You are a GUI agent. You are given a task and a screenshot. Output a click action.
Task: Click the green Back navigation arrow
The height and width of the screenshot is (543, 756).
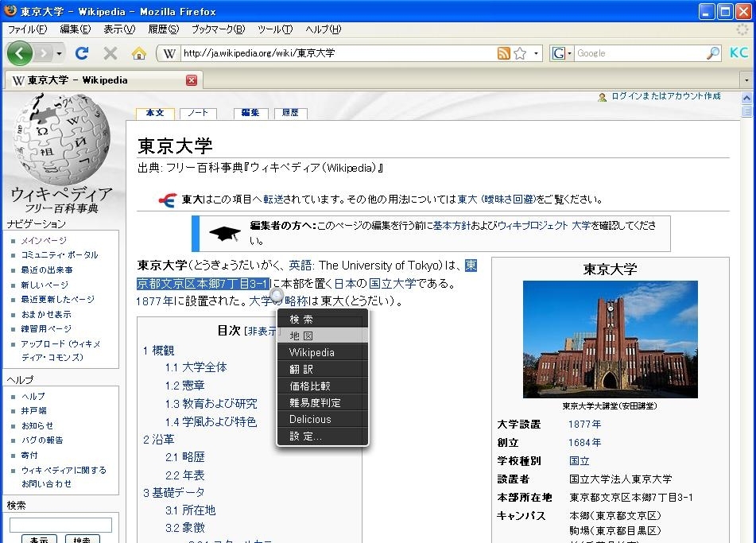pyautogui.click(x=19, y=53)
